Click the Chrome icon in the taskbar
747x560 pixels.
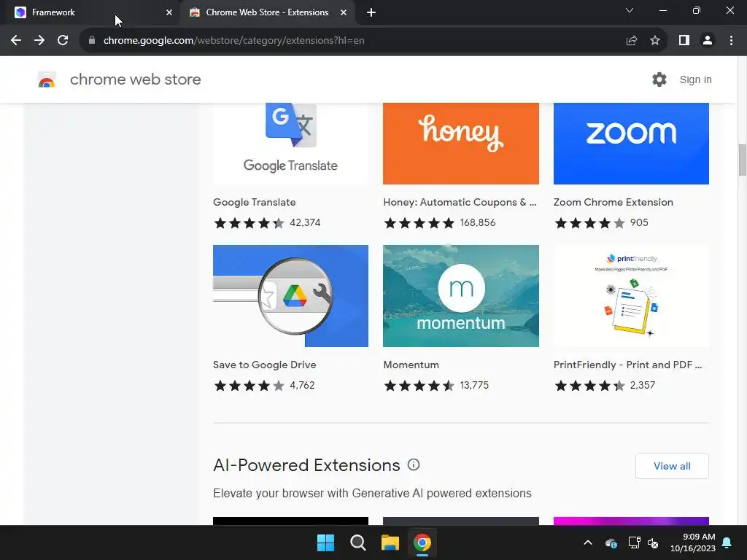click(x=422, y=542)
